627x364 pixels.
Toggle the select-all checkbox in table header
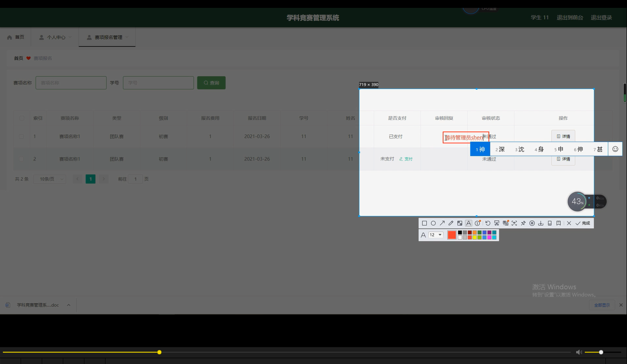pyautogui.click(x=22, y=118)
